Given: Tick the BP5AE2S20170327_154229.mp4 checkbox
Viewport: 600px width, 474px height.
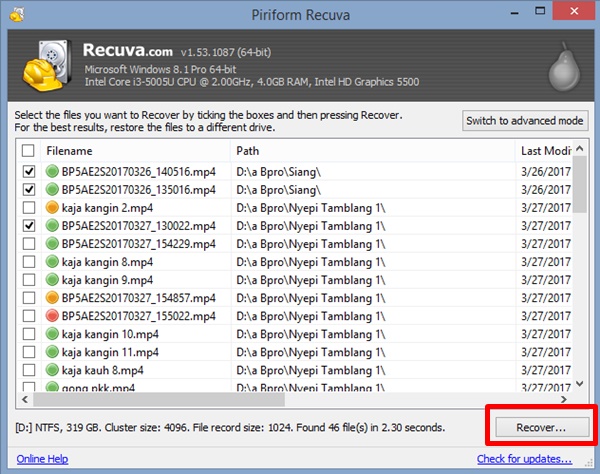Looking at the screenshot, I should point(29,243).
